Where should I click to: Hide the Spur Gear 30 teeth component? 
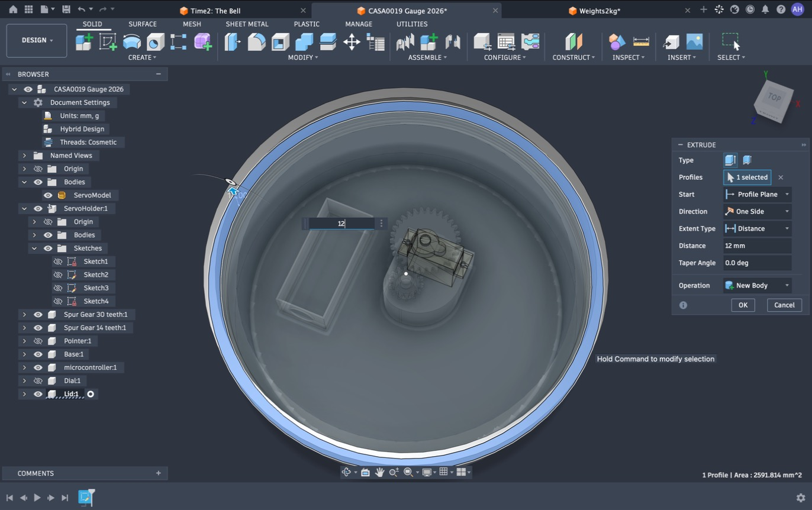tap(38, 314)
